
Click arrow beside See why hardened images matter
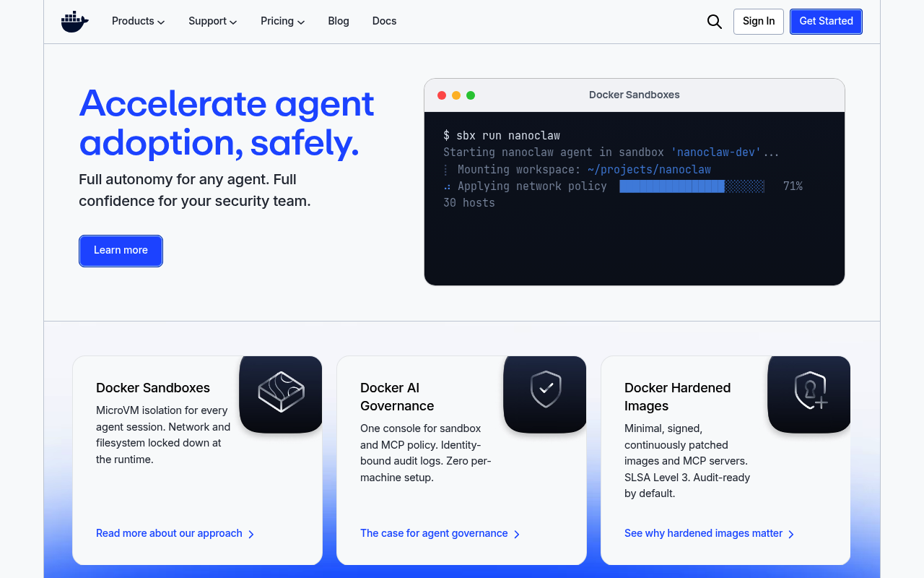pyautogui.click(x=791, y=534)
